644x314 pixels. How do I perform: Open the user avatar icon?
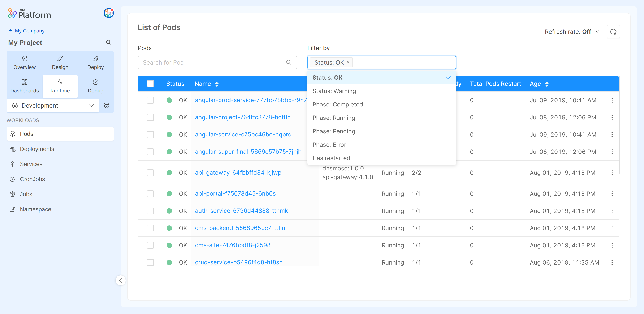pyautogui.click(x=109, y=13)
